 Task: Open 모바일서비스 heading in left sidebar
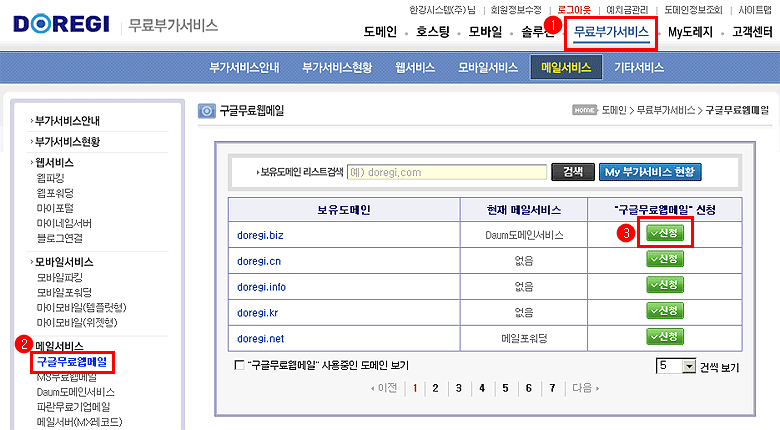pos(64,262)
